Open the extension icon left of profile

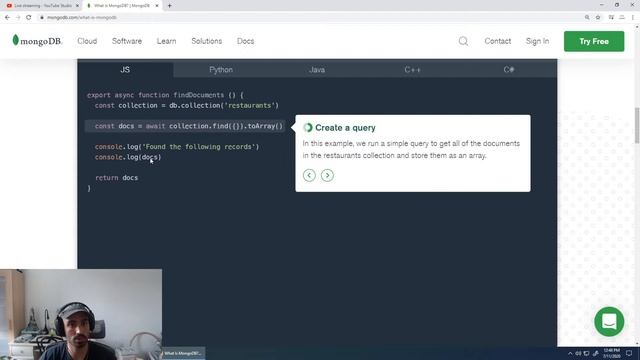click(x=611, y=18)
